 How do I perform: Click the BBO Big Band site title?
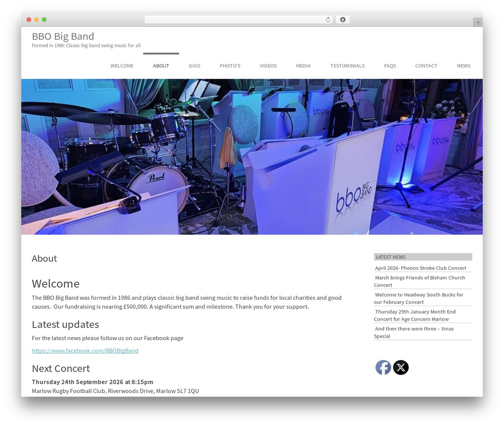[x=63, y=36]
